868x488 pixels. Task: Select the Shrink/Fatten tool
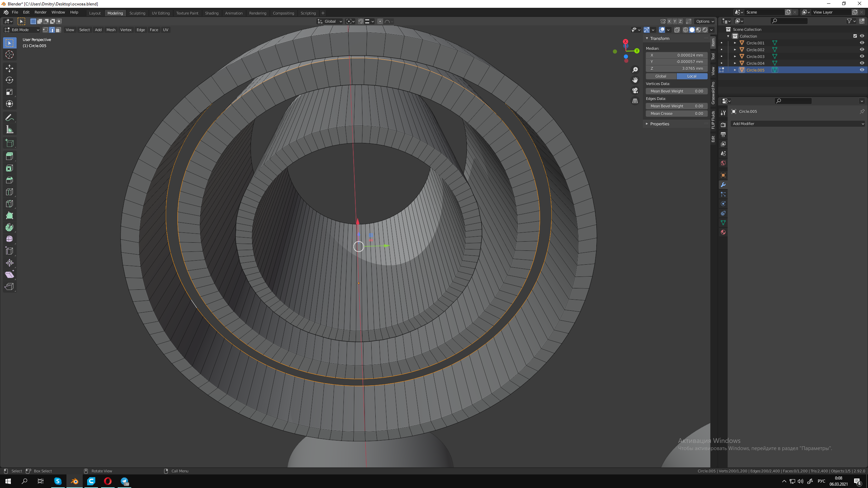pos(9,263)
